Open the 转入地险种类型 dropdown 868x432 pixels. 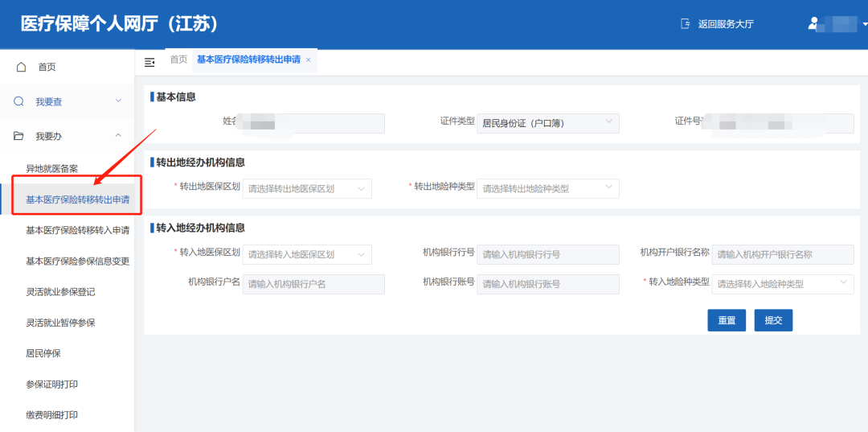click(782, 284)
